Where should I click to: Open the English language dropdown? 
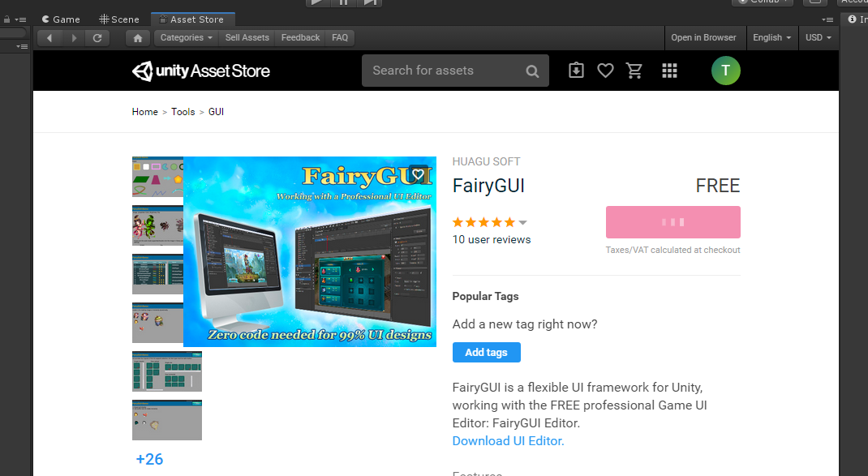(x=771, y=37)
